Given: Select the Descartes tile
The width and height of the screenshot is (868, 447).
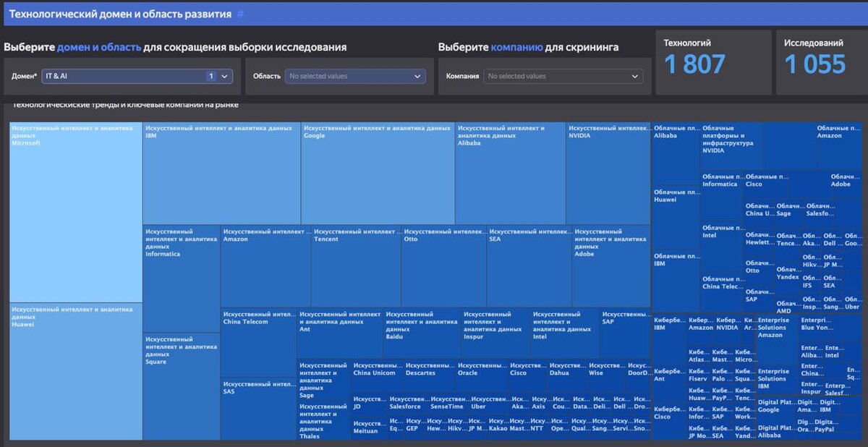Looking at the screenshot, I should [x=429, y=375].
